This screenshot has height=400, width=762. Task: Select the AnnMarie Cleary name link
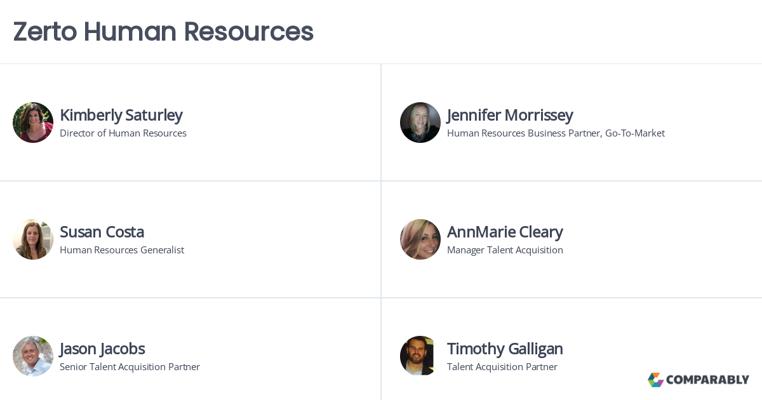505,232
